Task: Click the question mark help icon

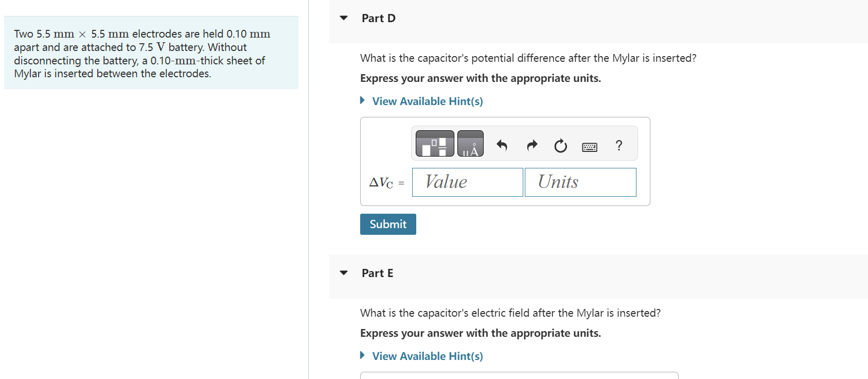Action: click(x=619, y=145)
